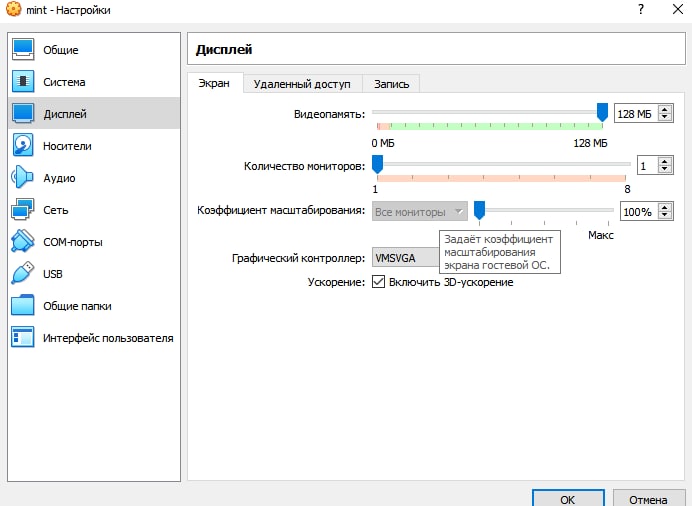Click the Коэффициент масштабирования slider handle
This screenshot has width=692, height=506.
point(479,210)
